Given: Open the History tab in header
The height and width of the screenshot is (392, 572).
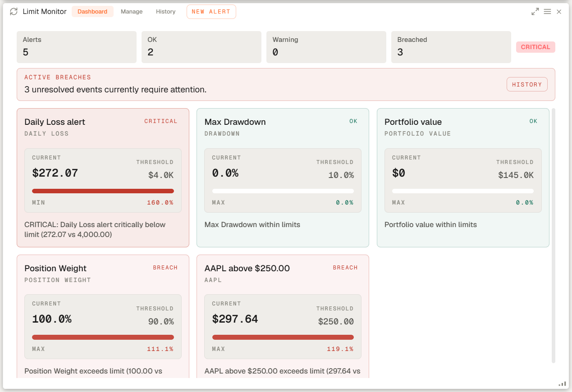Looking at the screenshot, I should point(165,12).
